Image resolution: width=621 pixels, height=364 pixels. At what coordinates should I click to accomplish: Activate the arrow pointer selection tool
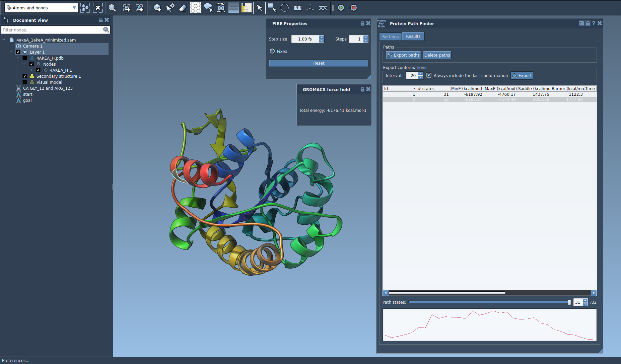[259, 8]
